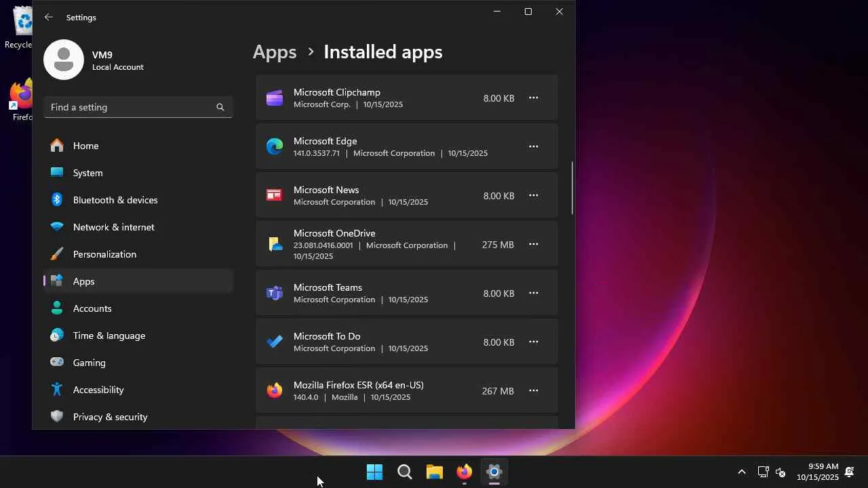
Task: Click the Microsoft OneDrive app icon
Action: [x=275, y=245]
